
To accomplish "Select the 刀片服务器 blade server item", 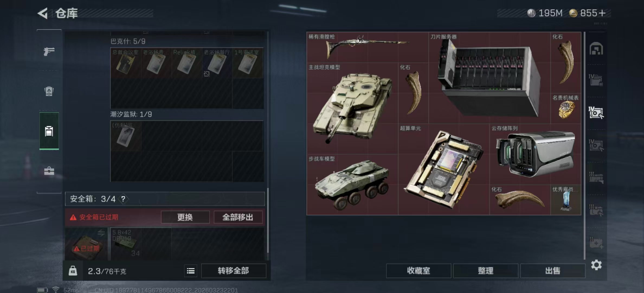I will point(490,78).
